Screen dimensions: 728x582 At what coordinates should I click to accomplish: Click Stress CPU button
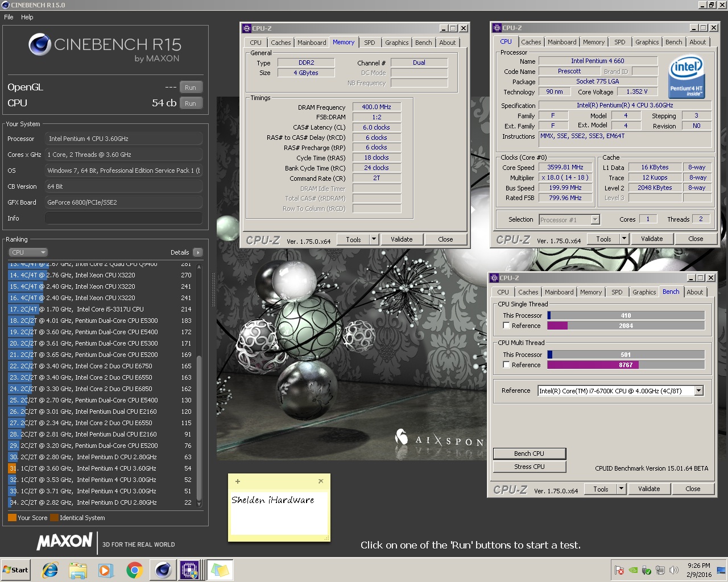(x=530, y=467)
